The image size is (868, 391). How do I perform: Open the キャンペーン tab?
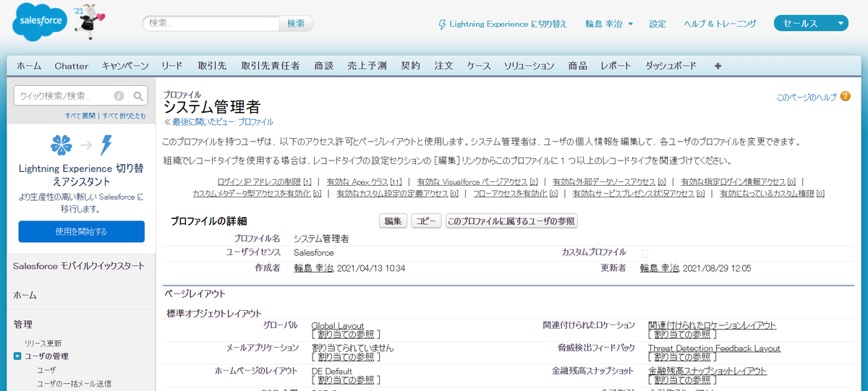tap(125, 66)
